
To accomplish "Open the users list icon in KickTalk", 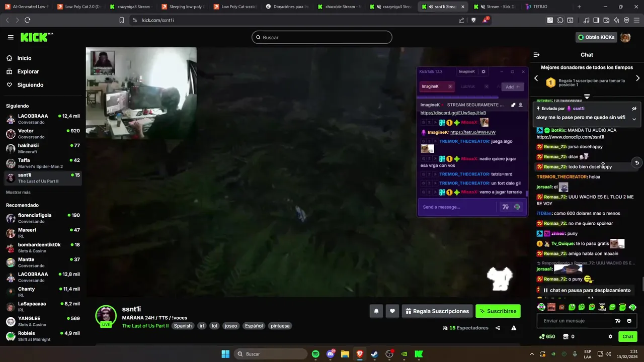I will [520, 105].
